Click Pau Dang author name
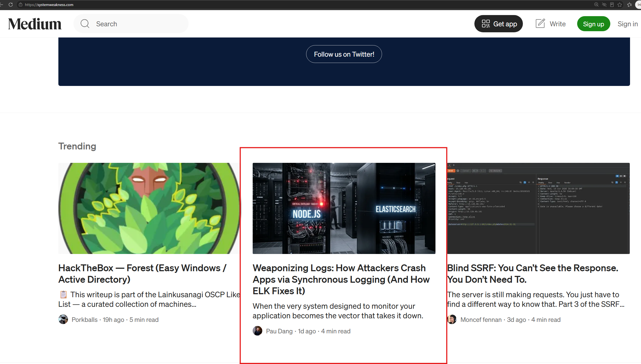Image resolution: width=641 pixels, height=364 pixels. tap(279, 331)
